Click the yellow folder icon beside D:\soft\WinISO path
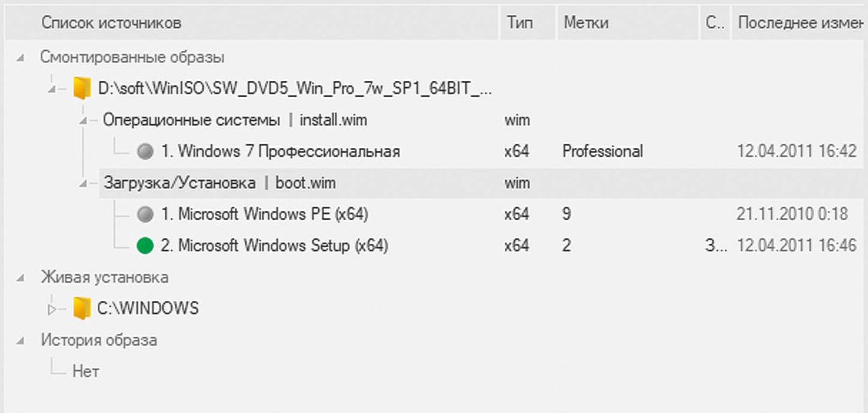Image resolution: width=868 pixels, height=413 pixels. coord(81,89)
